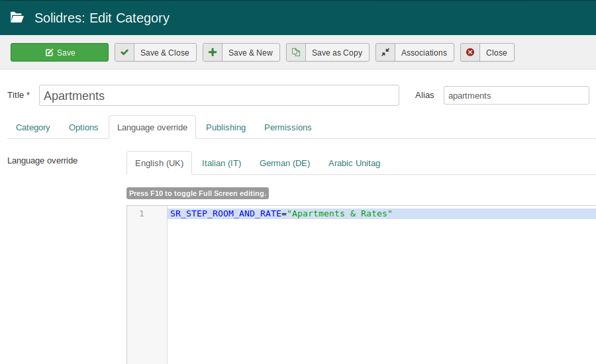Click the Save & Close button label
Viewport: 596px width, 364px height.
pyautogui.click(x=164, y=52)
